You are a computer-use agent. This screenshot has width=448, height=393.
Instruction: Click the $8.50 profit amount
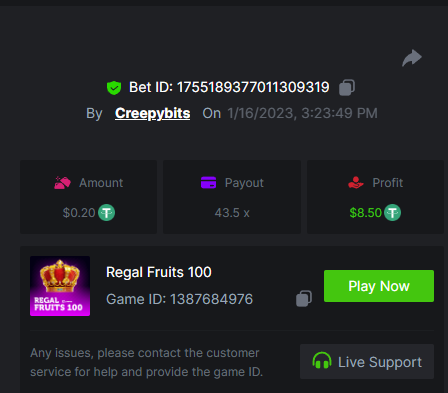366,213
